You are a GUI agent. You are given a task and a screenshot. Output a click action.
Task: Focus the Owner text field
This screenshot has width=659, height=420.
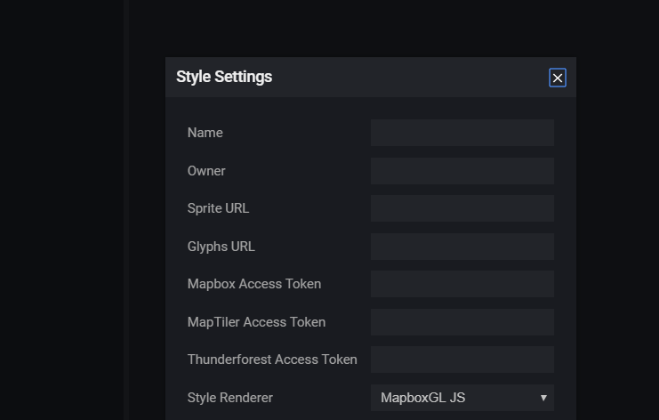pos(462,171)
